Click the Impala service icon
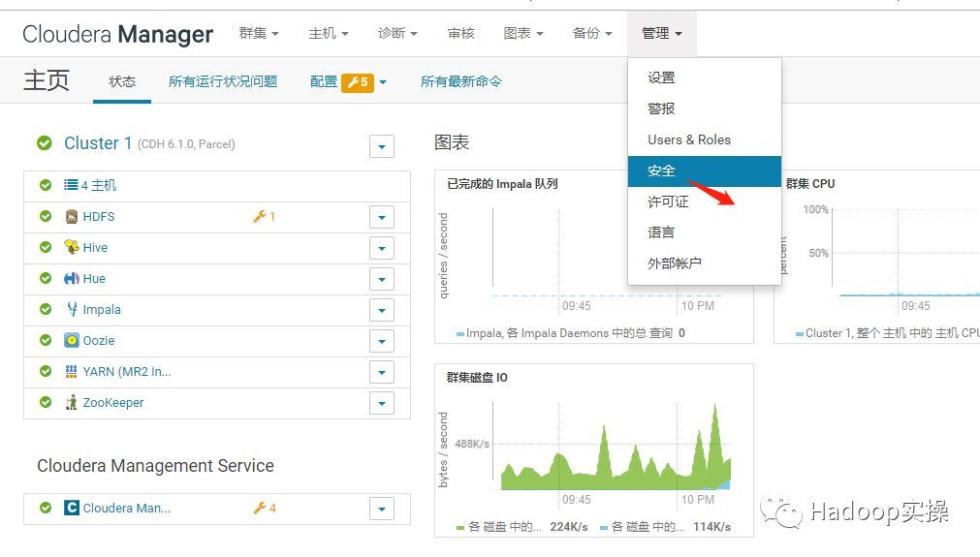This screenshot has height=557, width=980. click(x=72, y=309)
